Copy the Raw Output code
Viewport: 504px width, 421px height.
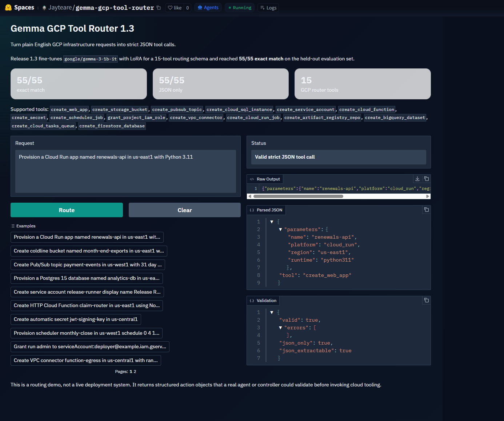(427, 179)
